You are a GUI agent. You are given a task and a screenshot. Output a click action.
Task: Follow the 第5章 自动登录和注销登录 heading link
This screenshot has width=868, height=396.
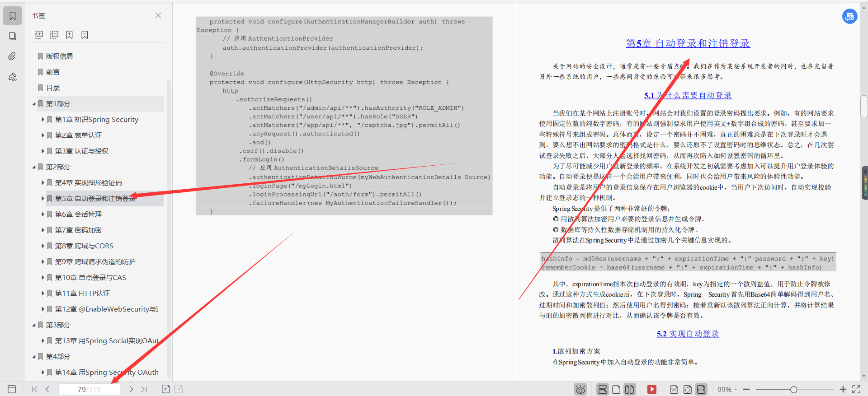688,43
